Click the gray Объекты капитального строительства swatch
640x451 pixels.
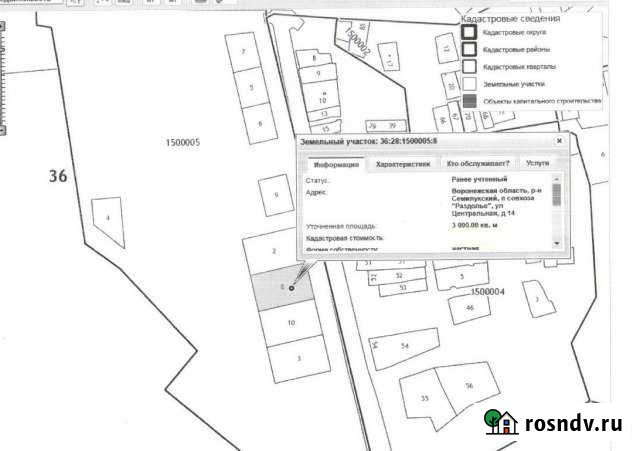pyautogui.click(x=469, y=102)
